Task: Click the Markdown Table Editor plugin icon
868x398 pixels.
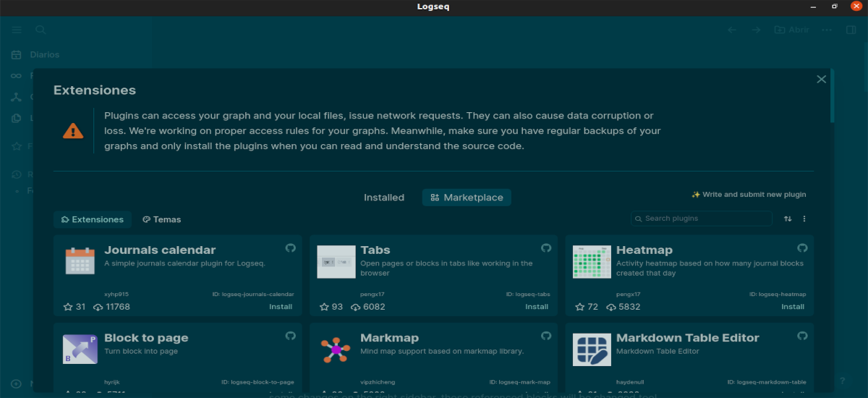Action: point(592,350)
